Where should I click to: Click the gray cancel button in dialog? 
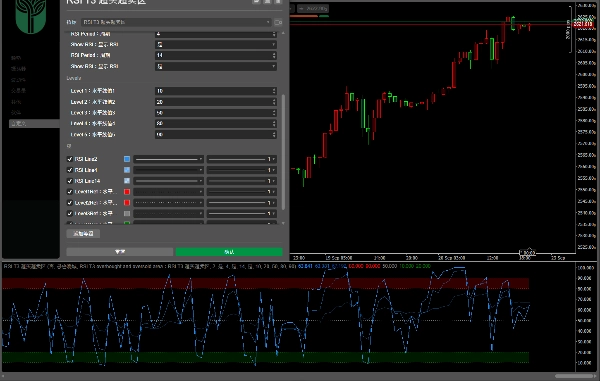point(120,252)
